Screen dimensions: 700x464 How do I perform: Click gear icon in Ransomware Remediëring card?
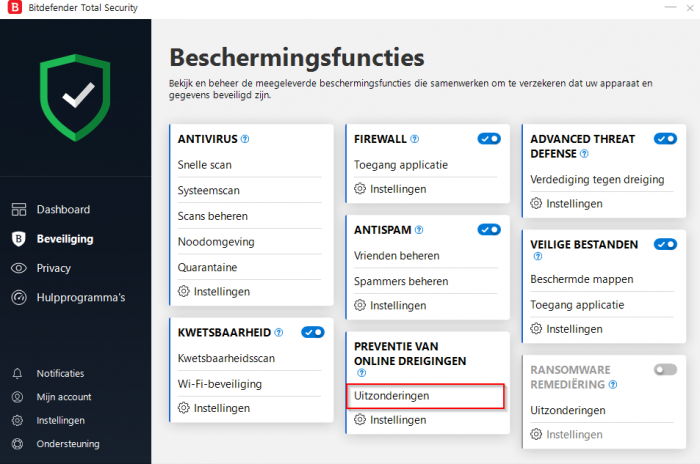(536, 434)
